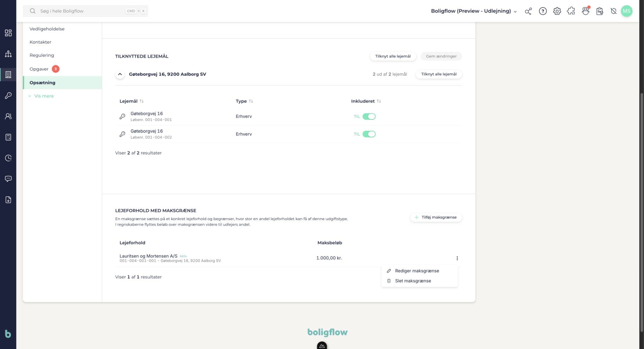
Task: Open the clock reports sidebar icon
Action: 8,158
